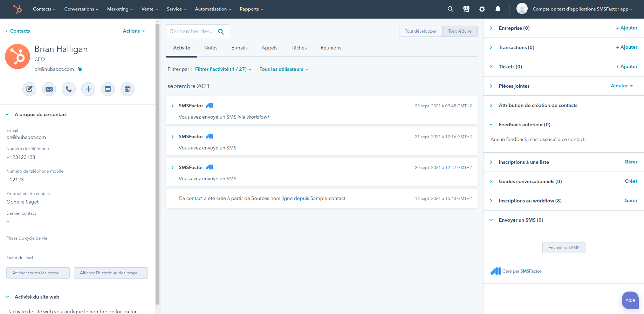Switch to the E-mails tab
The image size is (644, 314).
[x=239, y=48]
